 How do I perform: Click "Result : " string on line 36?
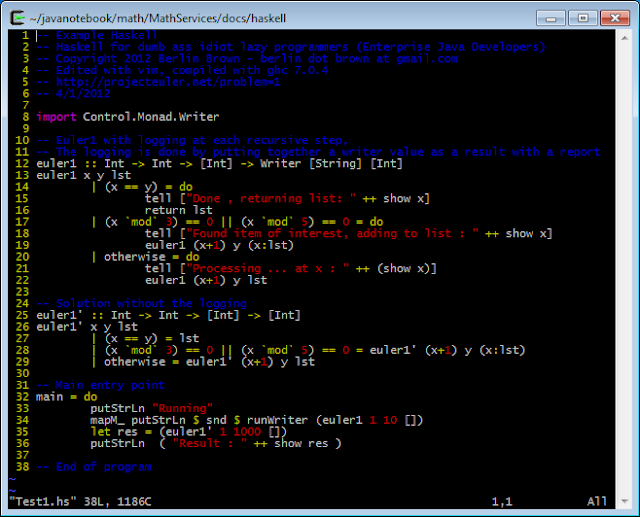tap(210, 444)
